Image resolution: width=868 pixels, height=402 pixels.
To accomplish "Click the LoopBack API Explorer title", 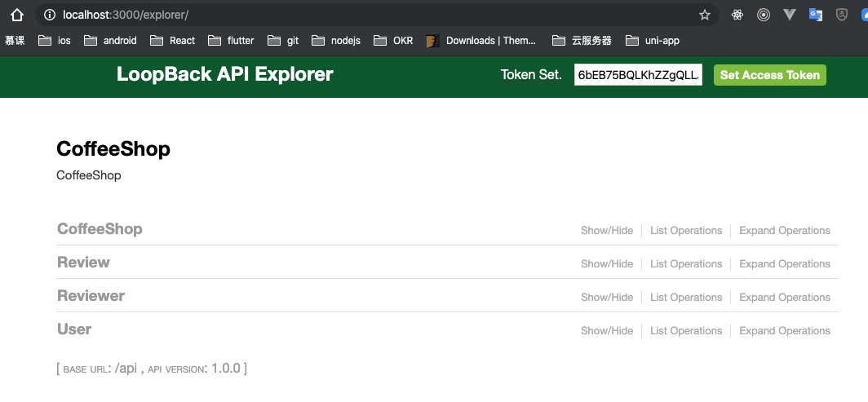I will coord(225,74).
